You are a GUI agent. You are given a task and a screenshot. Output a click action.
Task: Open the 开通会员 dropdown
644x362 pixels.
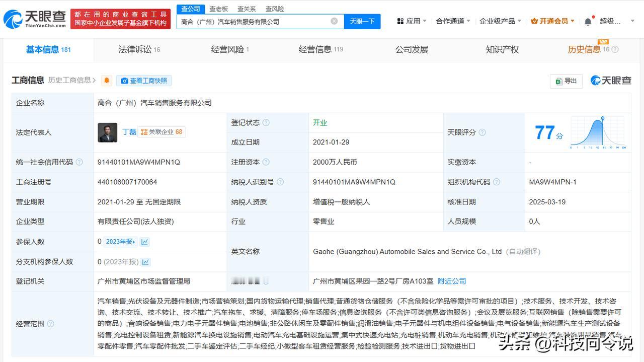(x=552, y=21)
